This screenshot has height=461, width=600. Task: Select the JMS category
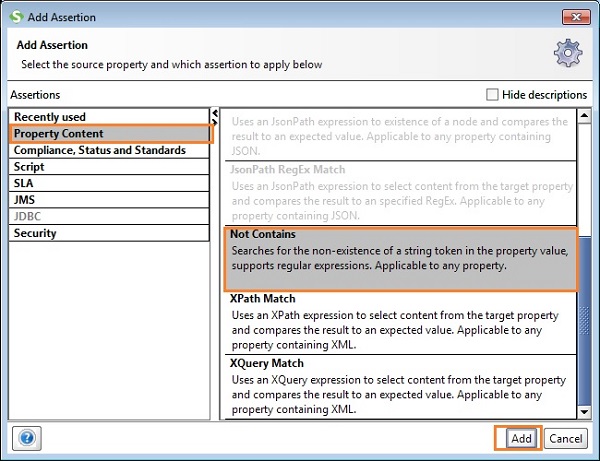tap(25, 200)
